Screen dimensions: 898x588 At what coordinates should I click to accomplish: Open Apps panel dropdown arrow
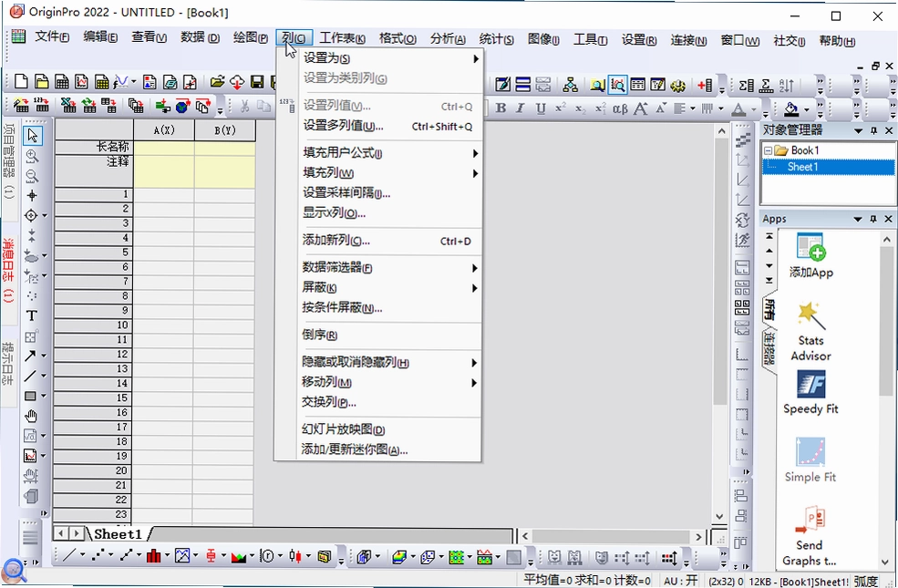pyautogui.click(x=858, y=219)
